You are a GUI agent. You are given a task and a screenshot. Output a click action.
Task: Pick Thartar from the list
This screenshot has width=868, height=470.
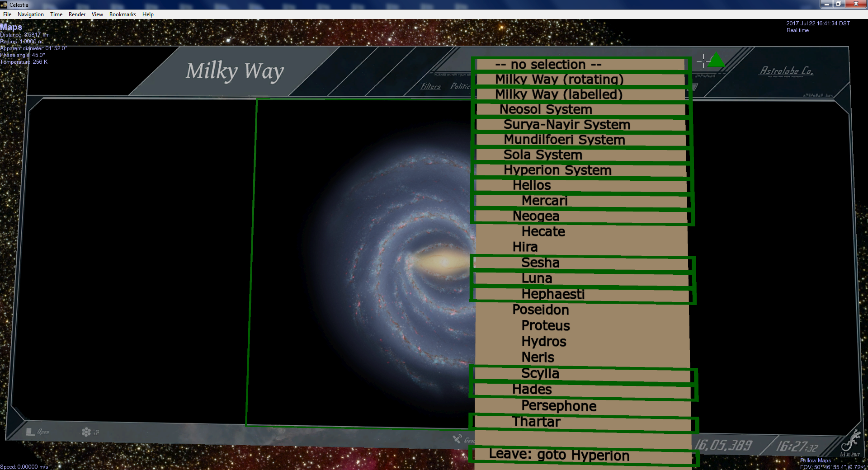tap(584, 423)
